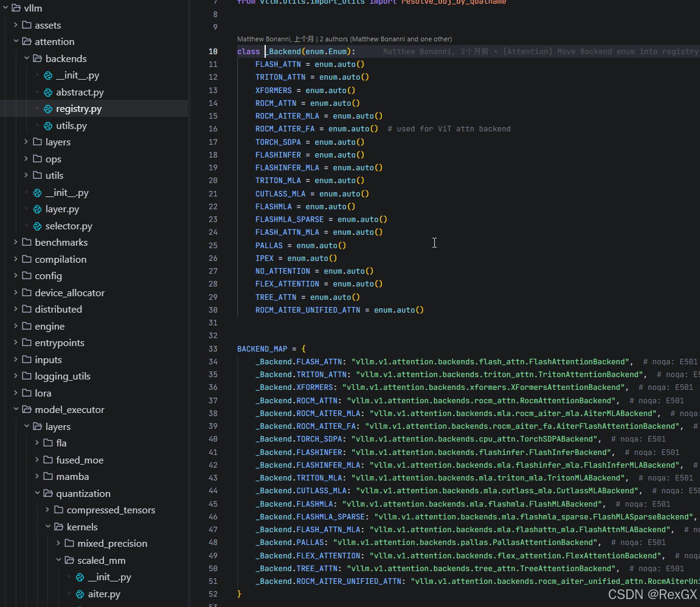
Task: Click the inline blame text on line 10
Action: 541,52
